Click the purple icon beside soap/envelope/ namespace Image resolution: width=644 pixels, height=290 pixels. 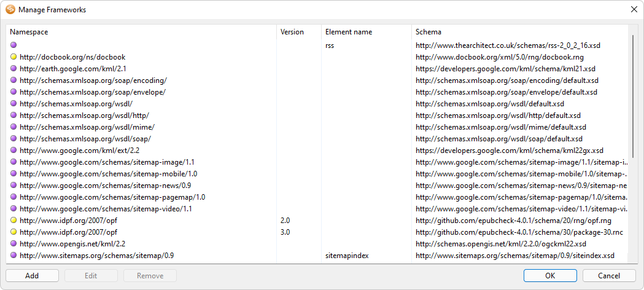(14, 92)
